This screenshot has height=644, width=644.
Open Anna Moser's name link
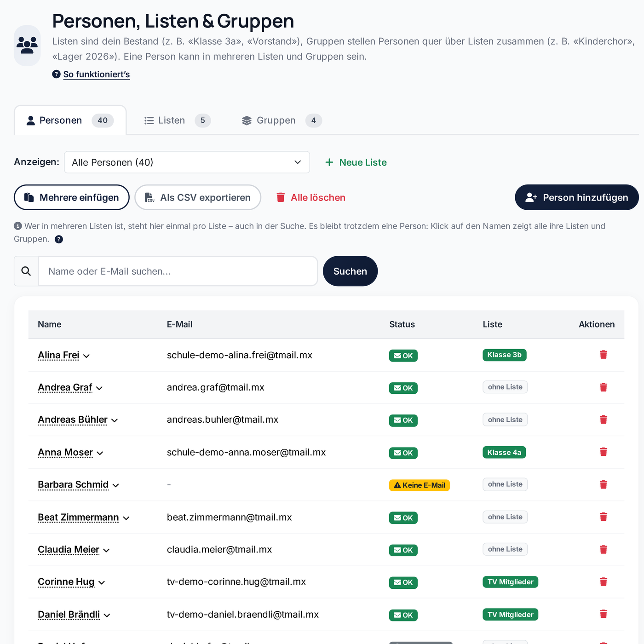coord(65,453)
